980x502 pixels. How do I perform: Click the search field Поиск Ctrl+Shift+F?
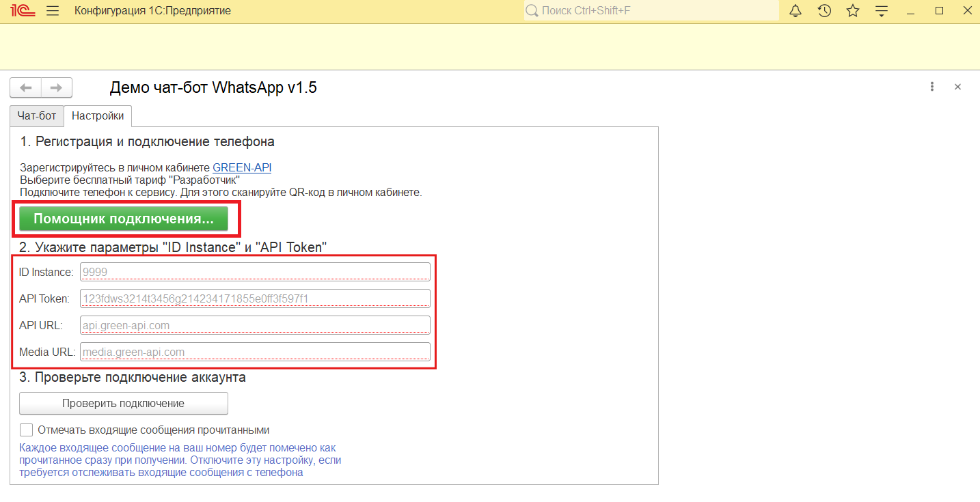(x=649, y=10)
